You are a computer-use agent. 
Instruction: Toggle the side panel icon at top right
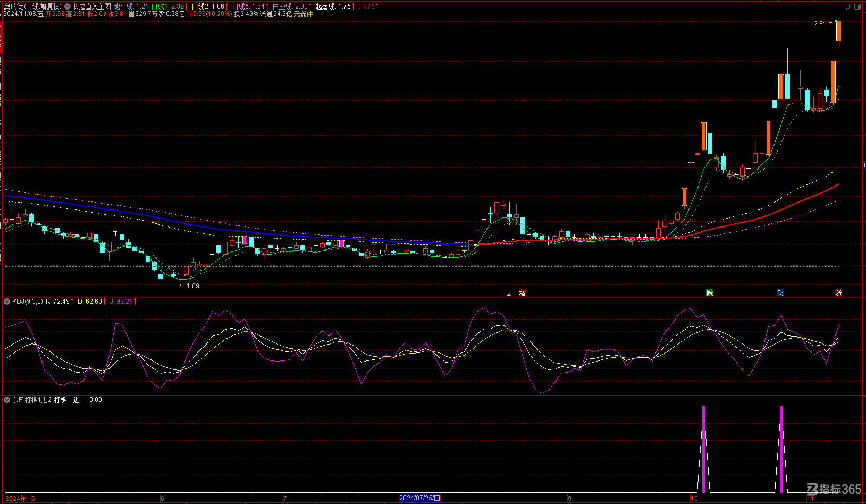(x=857, y=6)
